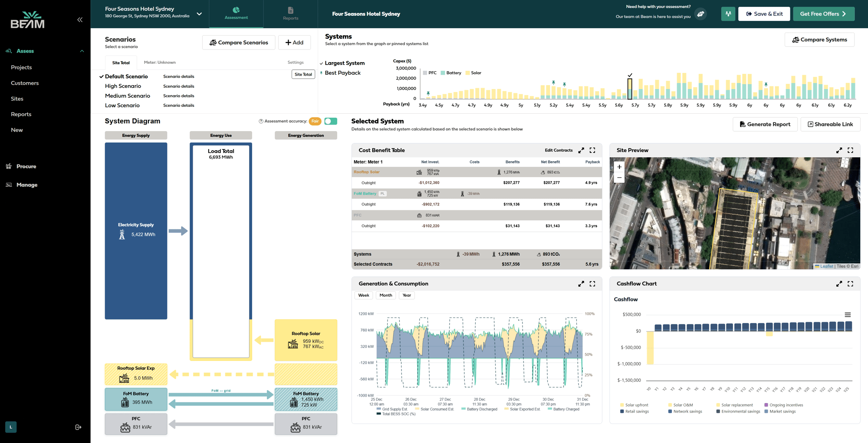Open Site Preview in fullscreen
Image resolution: width=868 pixels, height=443 pixels.
click(850, 150)
